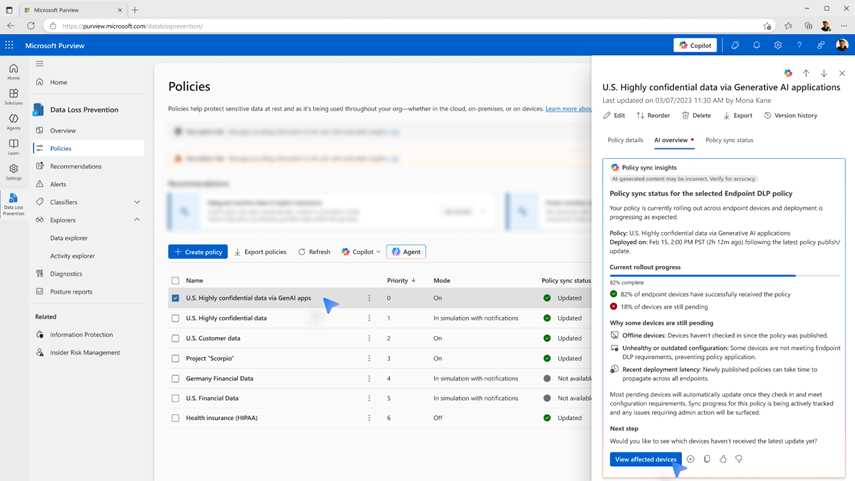Go to previous policy with up arrow
Screen dimensions: 855x481
pyautogui.click(x=806, y=73)
